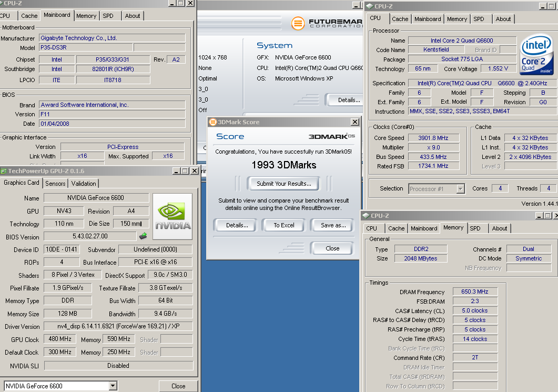Maximize the GPU-Z window

coord(185,171)
